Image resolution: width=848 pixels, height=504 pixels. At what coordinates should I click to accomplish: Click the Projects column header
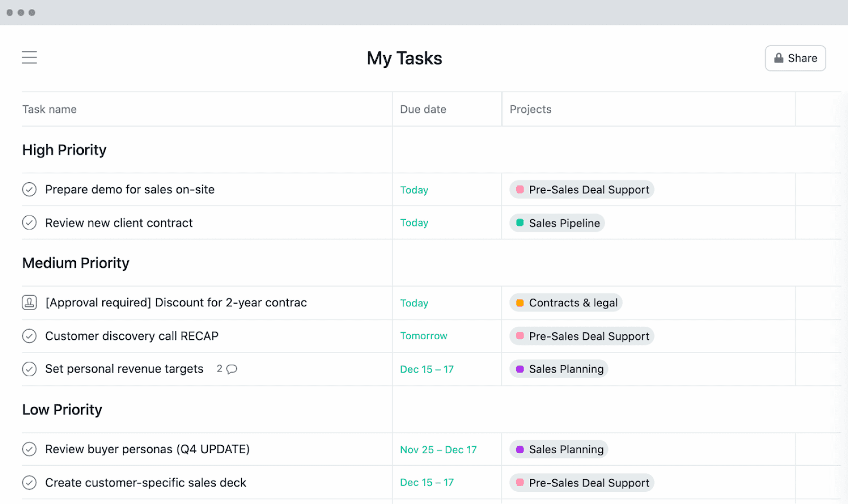pos(531,109)
